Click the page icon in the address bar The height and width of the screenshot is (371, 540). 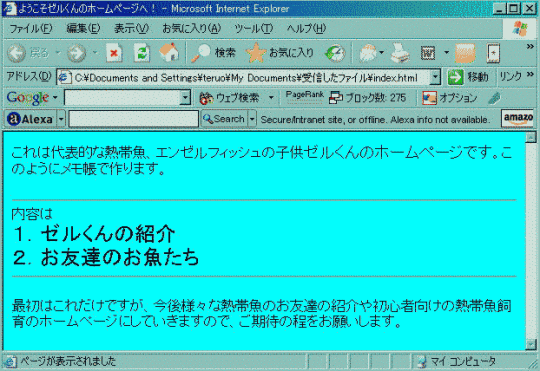[x=65, y=78]
